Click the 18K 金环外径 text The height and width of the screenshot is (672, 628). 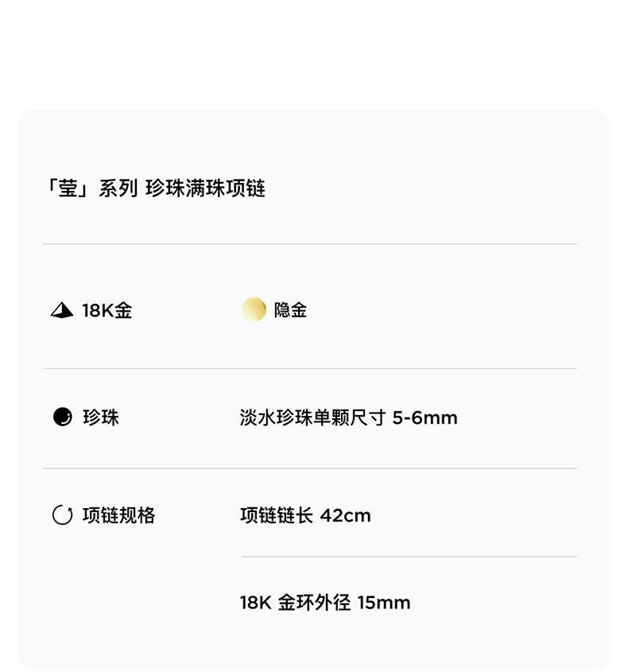295,603
